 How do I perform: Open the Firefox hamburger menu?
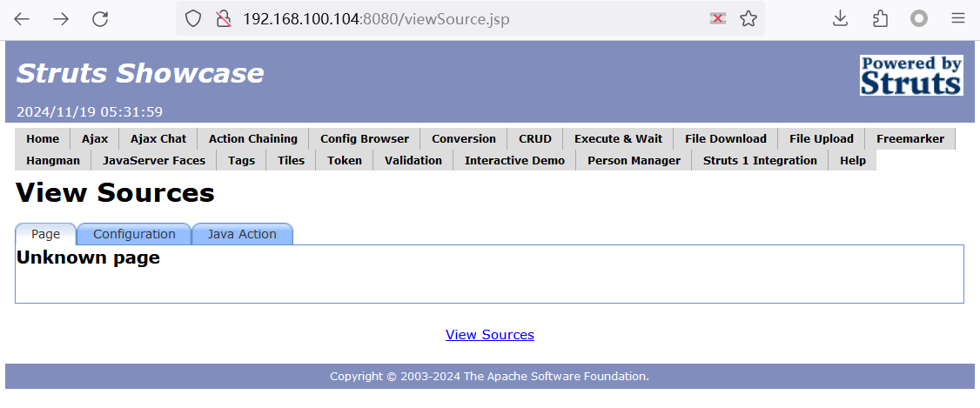(x=957, y=19)
